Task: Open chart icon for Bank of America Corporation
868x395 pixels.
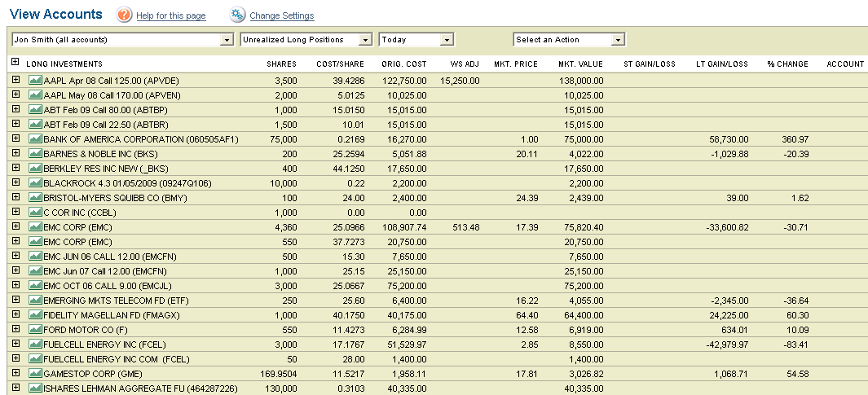Action: pyautogui.click(x=35, y=139)
